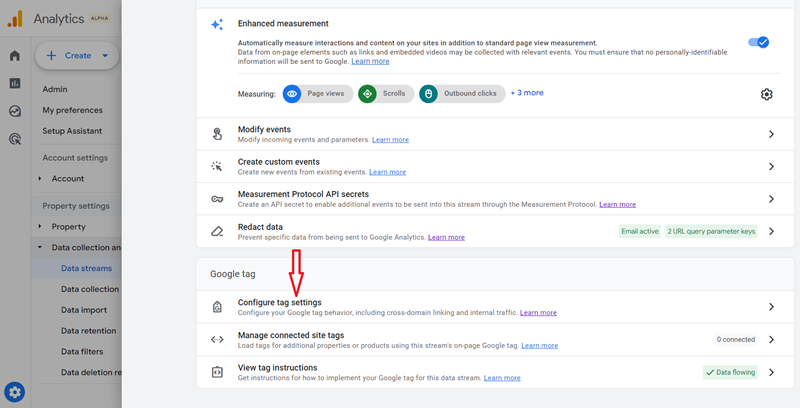Image resolution: width=800 pixels, height=408 pixels.
Task: Click the Page views measuring icon
Action: pyautogui.click(x=292, y=93)
